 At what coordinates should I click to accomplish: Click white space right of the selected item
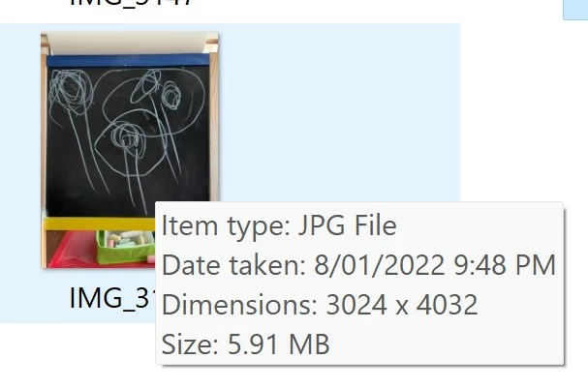(523, 112)
